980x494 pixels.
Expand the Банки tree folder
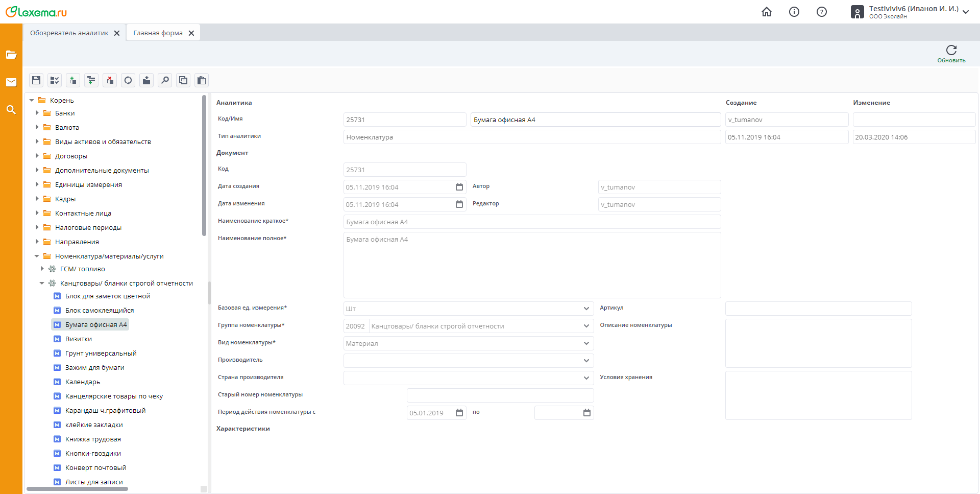37,113
